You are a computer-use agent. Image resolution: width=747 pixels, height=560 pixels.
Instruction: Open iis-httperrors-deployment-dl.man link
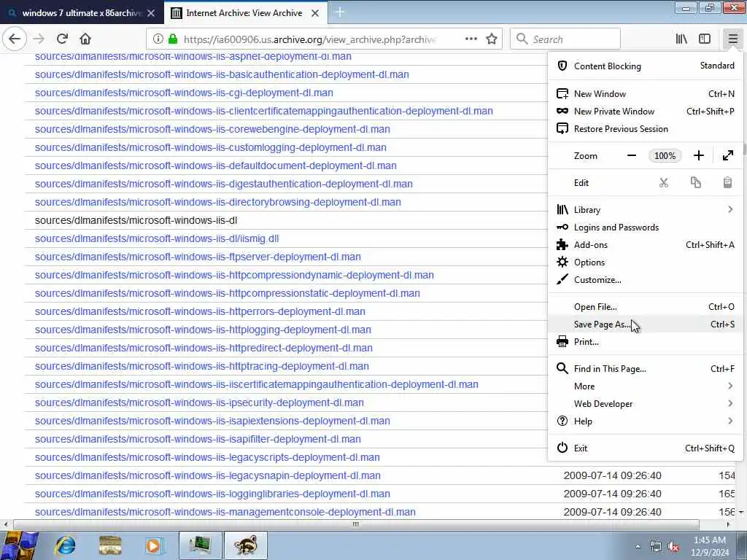click(x=200, y=311)
